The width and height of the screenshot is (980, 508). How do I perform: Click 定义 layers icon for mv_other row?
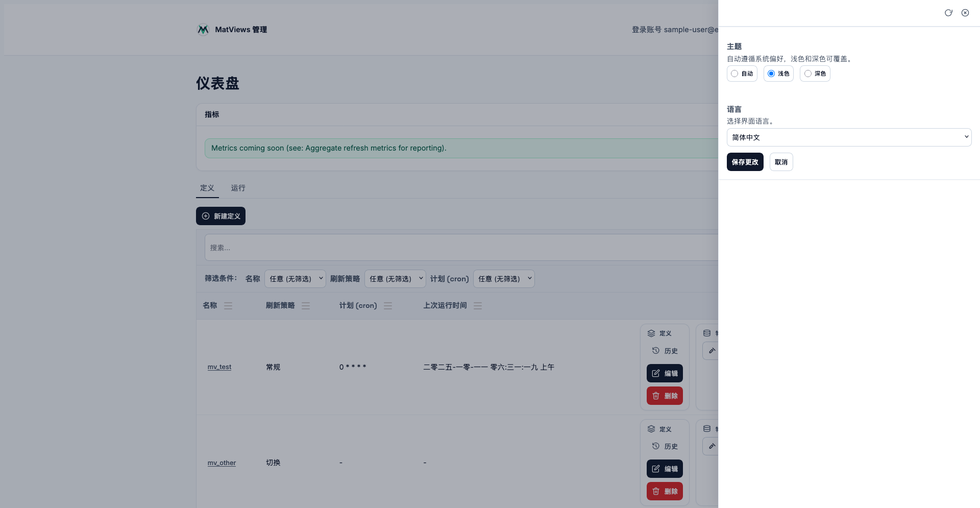tap(651, 429)
